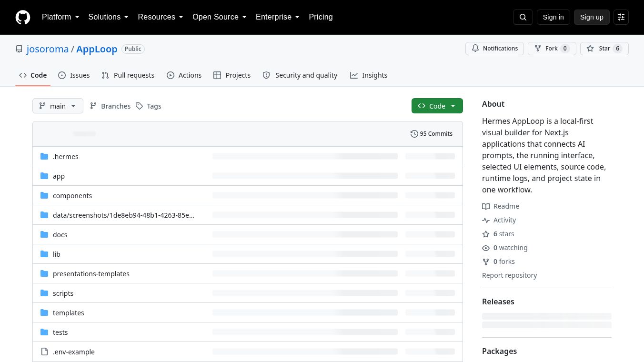644x362 pixels.
Task: Click the Activity pulse icon
Action: (x=486, y=220)
